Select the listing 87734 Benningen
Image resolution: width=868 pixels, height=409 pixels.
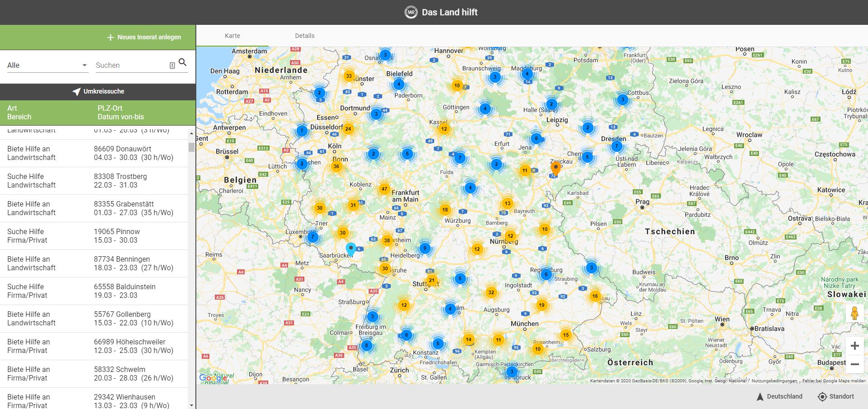pos(94,263)
